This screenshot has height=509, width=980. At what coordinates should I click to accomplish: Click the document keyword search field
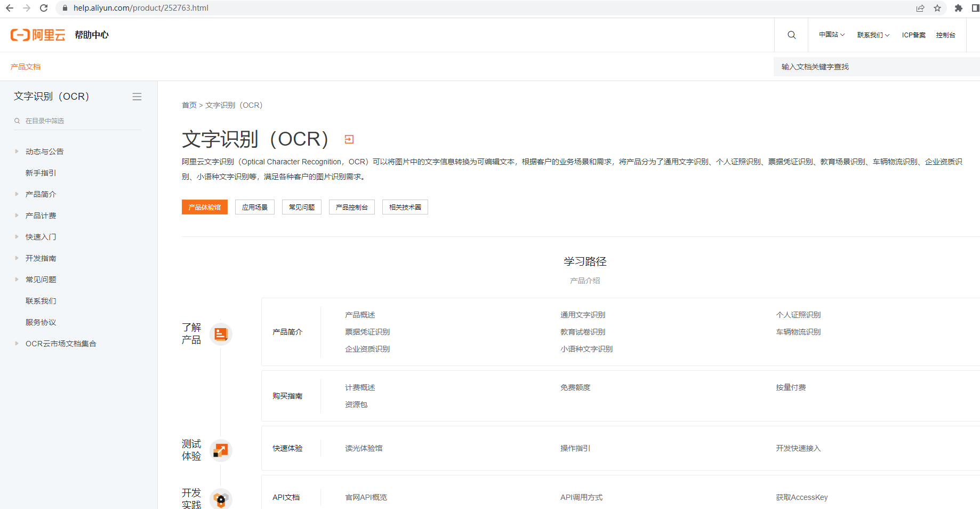click(x=877, y=67)
